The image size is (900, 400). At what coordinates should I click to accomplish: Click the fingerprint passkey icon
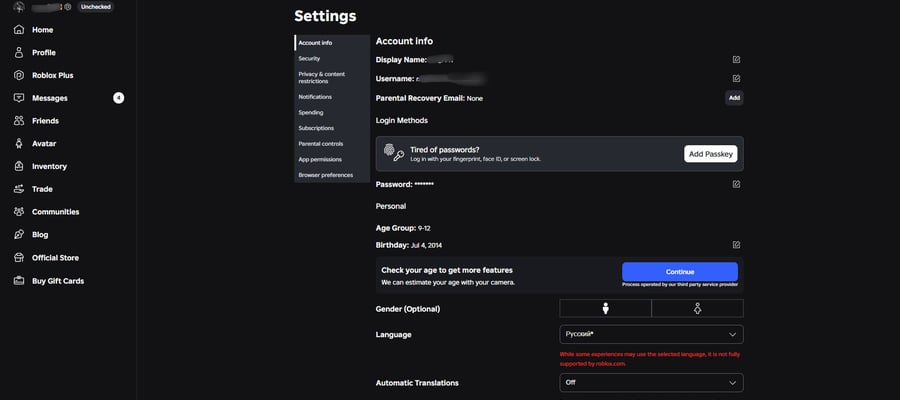(394, 153)
